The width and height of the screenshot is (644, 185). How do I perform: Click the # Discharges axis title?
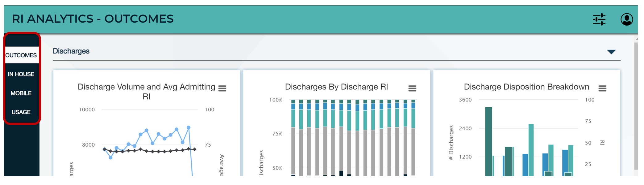[451, 143]
